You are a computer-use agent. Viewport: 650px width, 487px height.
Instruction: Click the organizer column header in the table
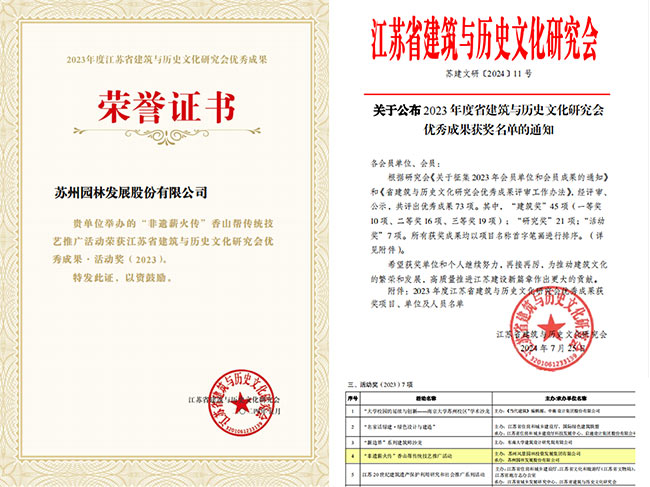click(x=565, y=398)
